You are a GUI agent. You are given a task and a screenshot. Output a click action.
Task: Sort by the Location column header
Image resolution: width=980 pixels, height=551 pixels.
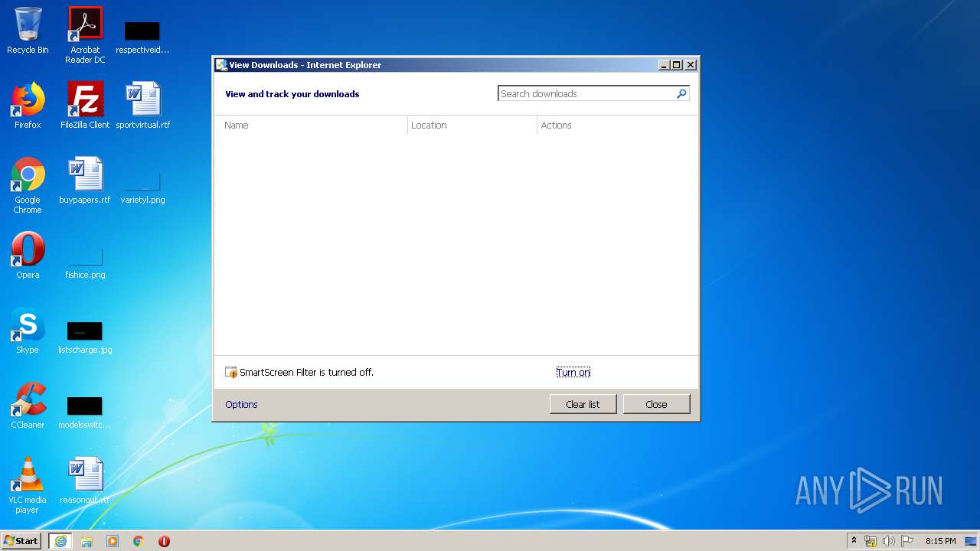472,125
